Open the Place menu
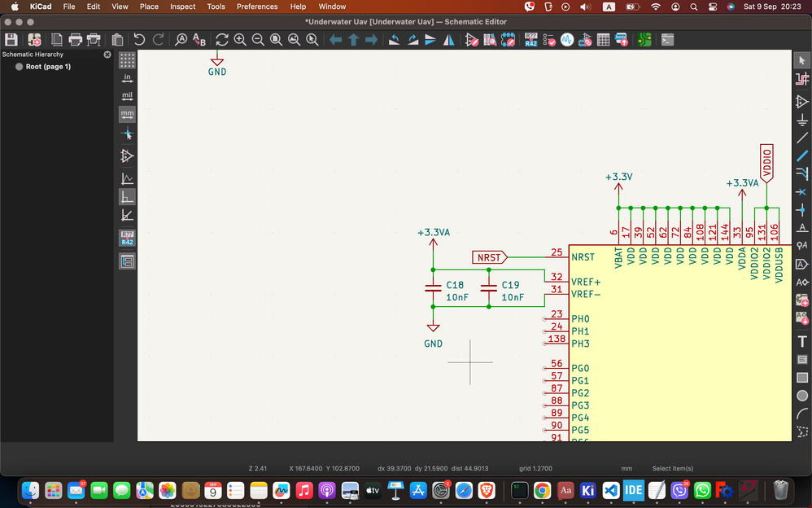This screenshot has height=508, width=812. (x=149, y=7)
